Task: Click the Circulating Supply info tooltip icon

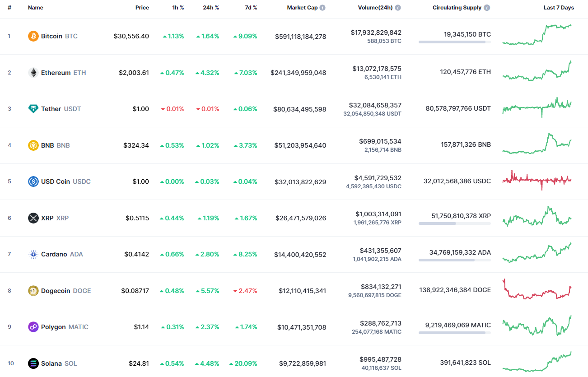Action: (x=486, y=7)
